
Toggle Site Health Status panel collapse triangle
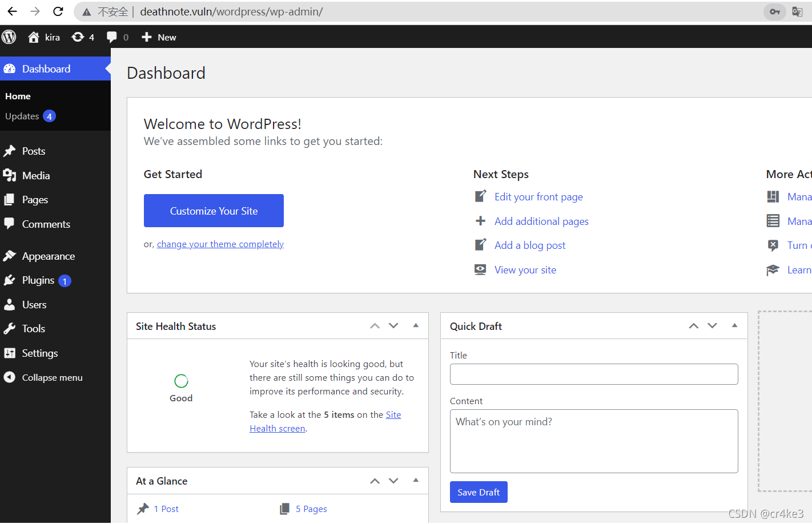click(x=416, y=325)
